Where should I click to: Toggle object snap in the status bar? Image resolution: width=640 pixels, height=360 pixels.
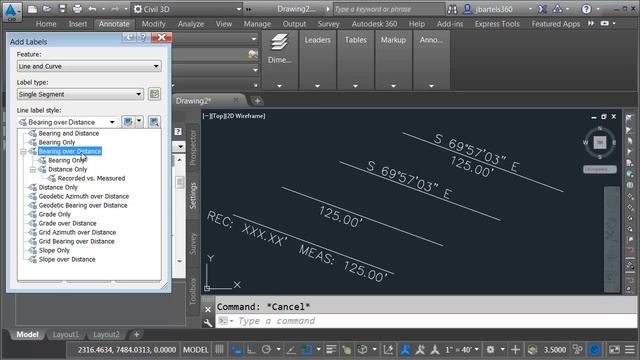(307, 350)
